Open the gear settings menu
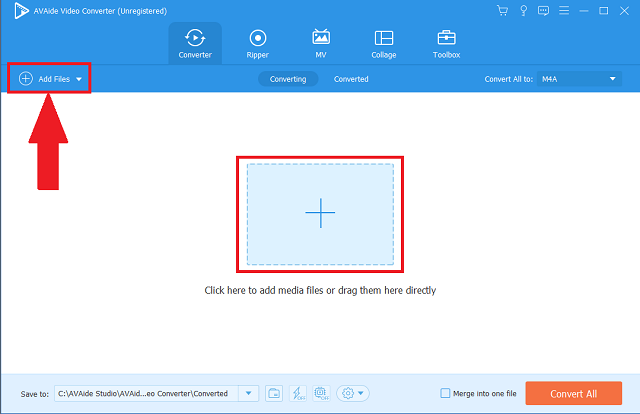 pos(353,394)
